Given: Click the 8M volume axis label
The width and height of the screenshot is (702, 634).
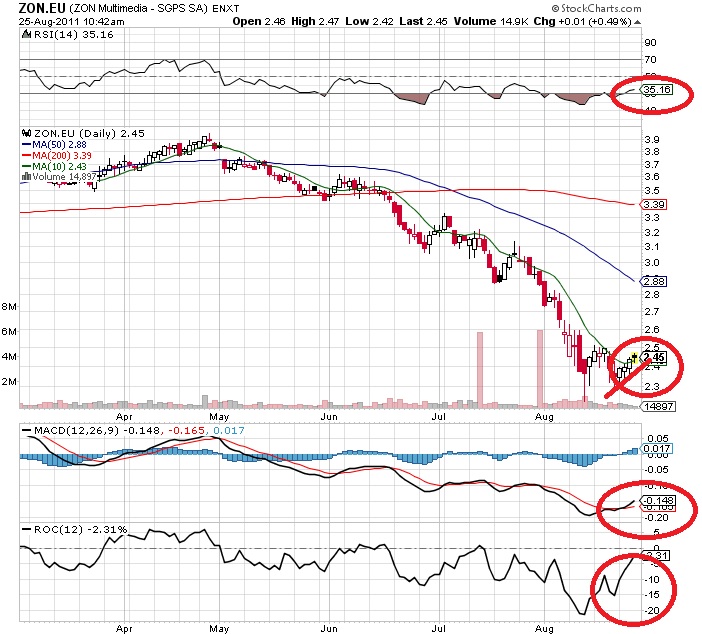Looking at the screenshot, I should pyautogui.click(x=9, y=307).
